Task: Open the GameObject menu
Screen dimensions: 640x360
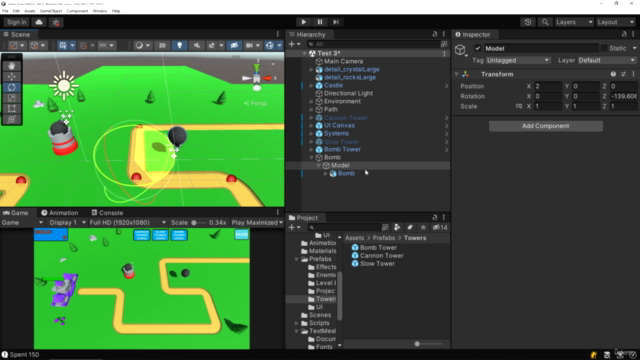Action: 51,11
